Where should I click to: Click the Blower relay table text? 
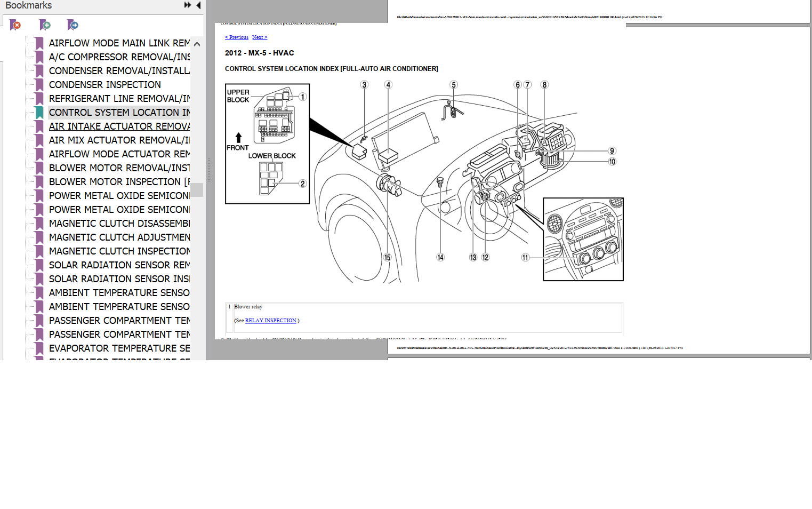pos(248,307)
